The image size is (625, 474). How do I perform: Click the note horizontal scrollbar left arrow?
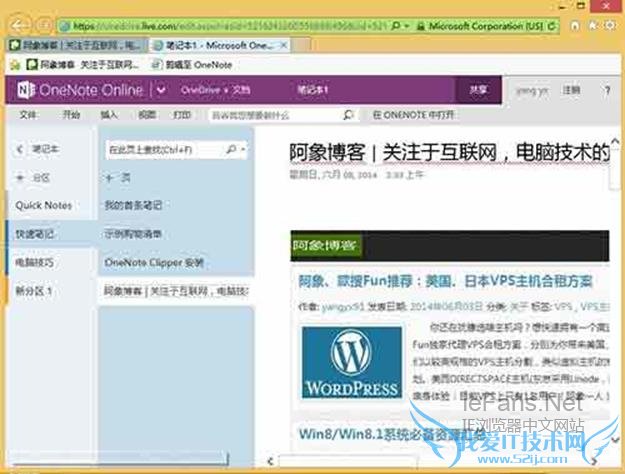271,461
